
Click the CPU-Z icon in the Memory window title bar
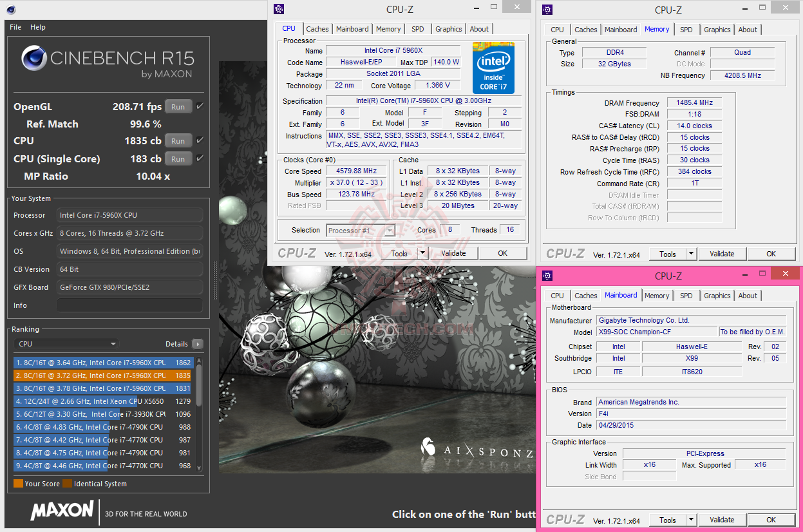(547, 10)
